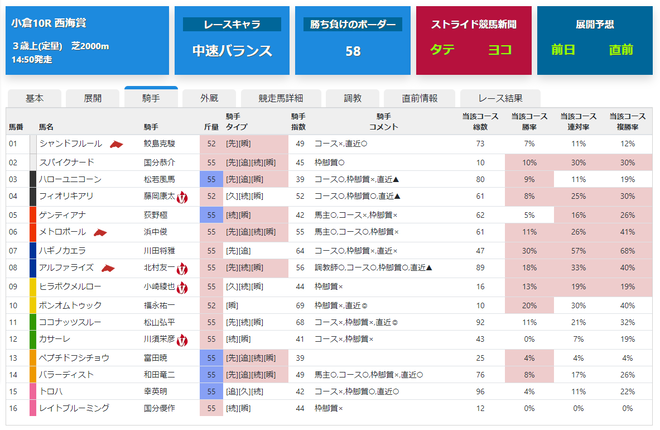The image size is (660, 430).
Task: Open the 展開 tab
Action: (93, 98)
